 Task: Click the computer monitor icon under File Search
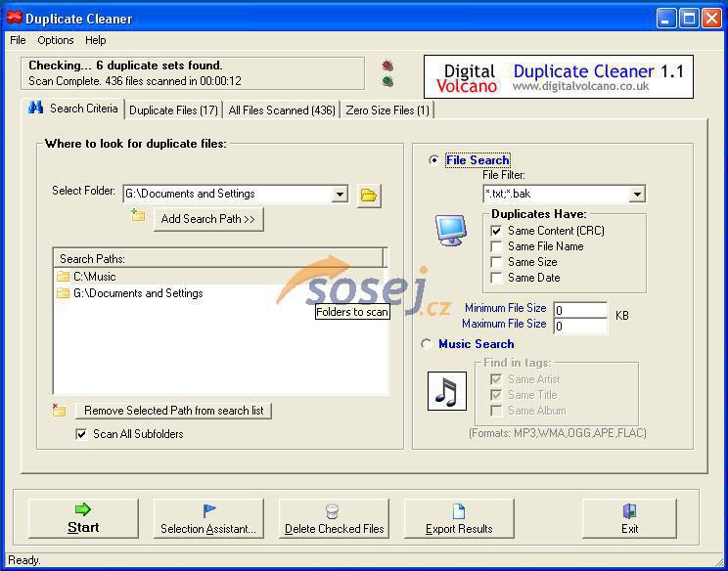(450, 230)
